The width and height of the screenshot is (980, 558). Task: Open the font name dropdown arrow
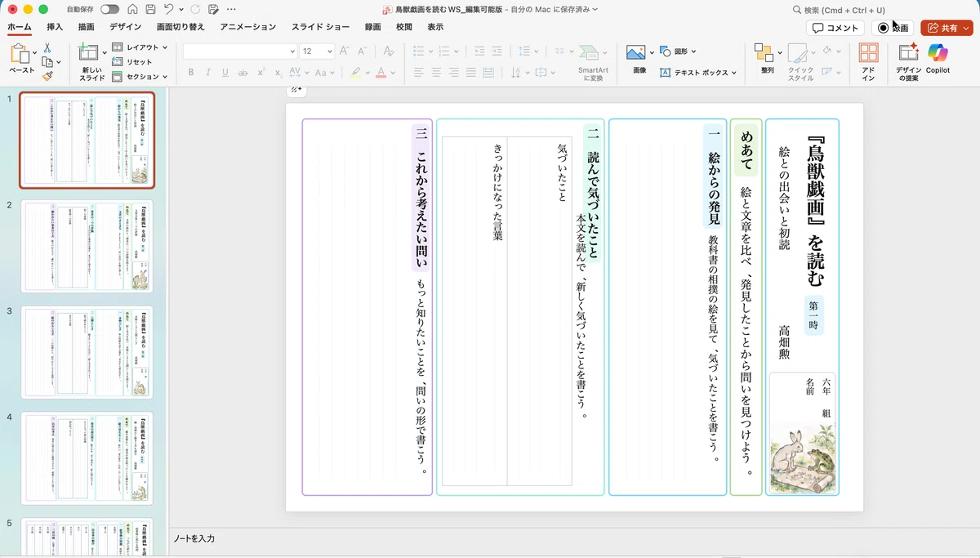[292, 51]
